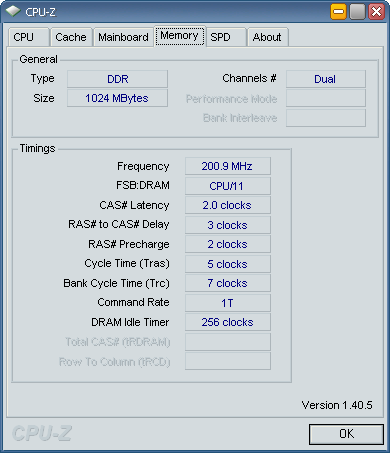Close the CPU-Z window

pos(377,12)
